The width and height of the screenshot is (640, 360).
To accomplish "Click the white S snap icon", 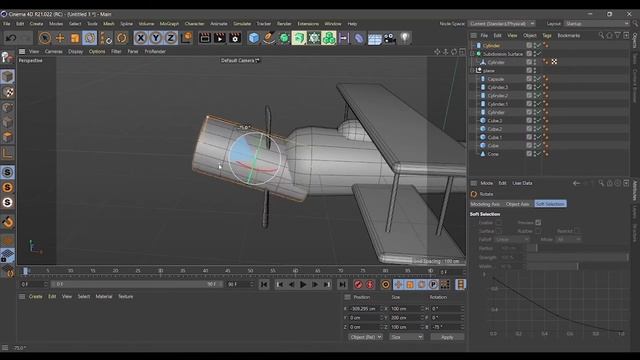I will 7,202.
